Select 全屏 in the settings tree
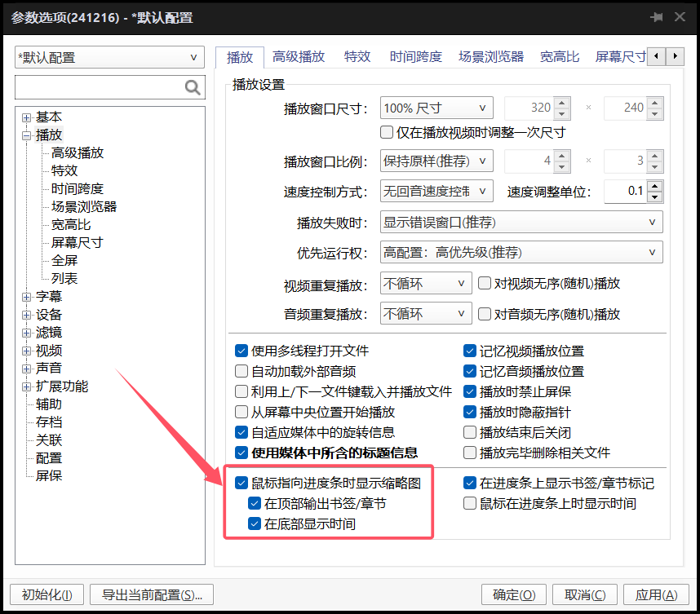Viewport: 700px width, 614px height. 64,261
